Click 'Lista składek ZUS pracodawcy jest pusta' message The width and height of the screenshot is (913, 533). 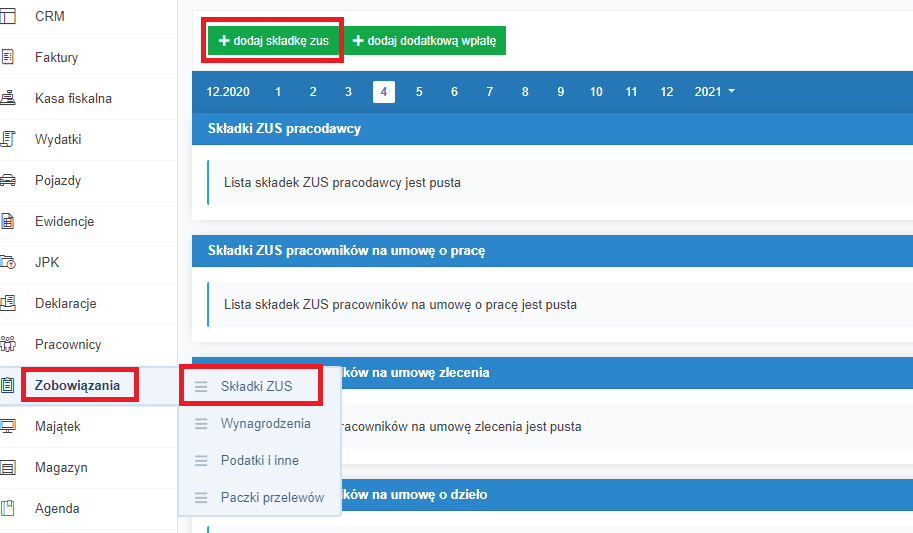tap(342, 182)
